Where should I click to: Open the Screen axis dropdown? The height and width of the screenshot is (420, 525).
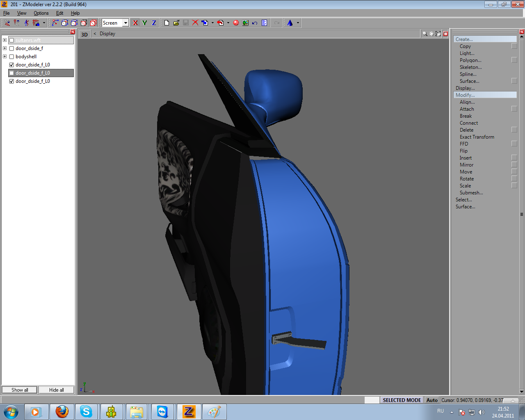126,23
